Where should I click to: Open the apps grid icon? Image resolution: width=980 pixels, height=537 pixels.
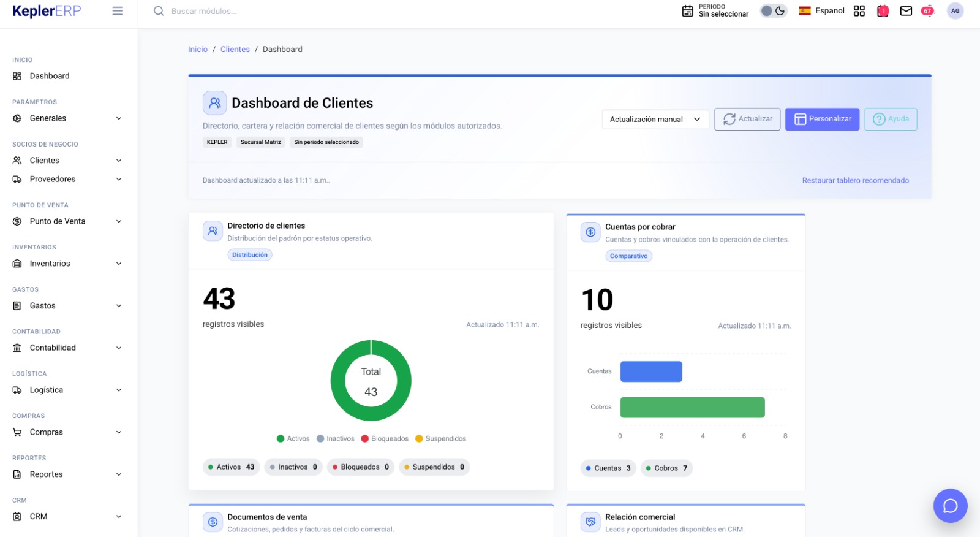click(859, 11)
